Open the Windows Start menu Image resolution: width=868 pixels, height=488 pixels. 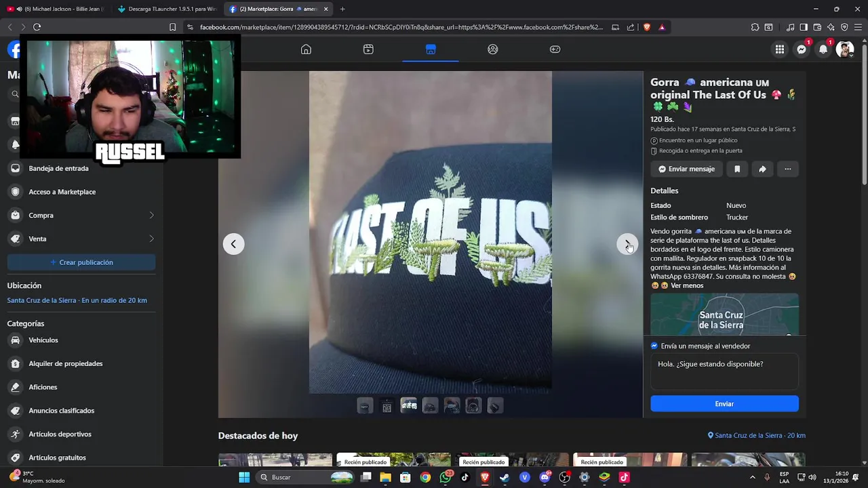(244, 477)
